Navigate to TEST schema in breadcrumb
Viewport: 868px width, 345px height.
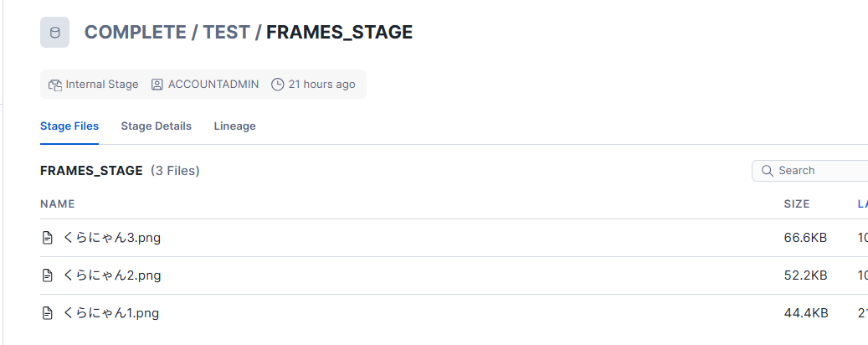[226, 33]
